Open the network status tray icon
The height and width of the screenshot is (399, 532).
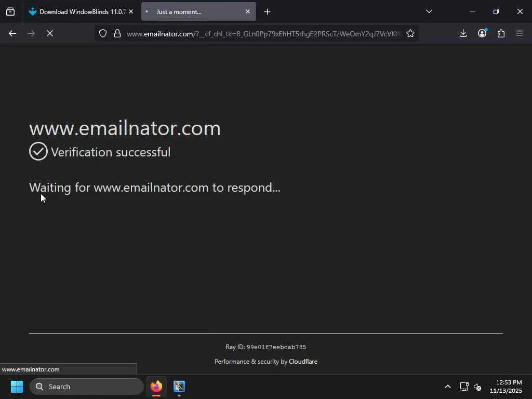(x=464, y=387)
